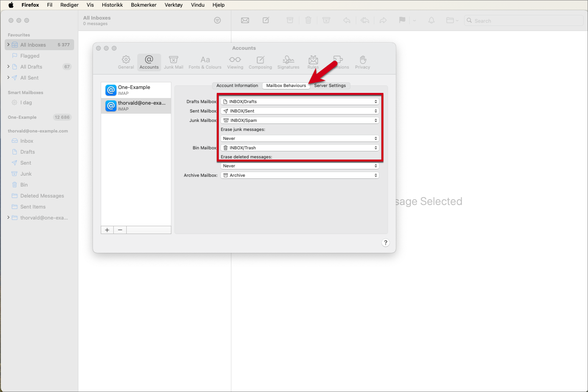Open the Fonts & Colours pane
Viewport: 588px width, 392px height.
tap(205, 62)
